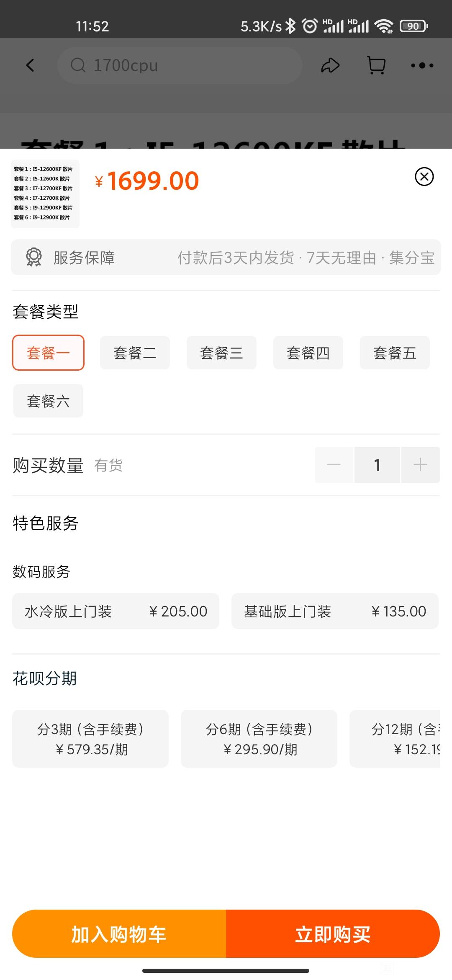Open the shopping cart icon

pos(376,65)
